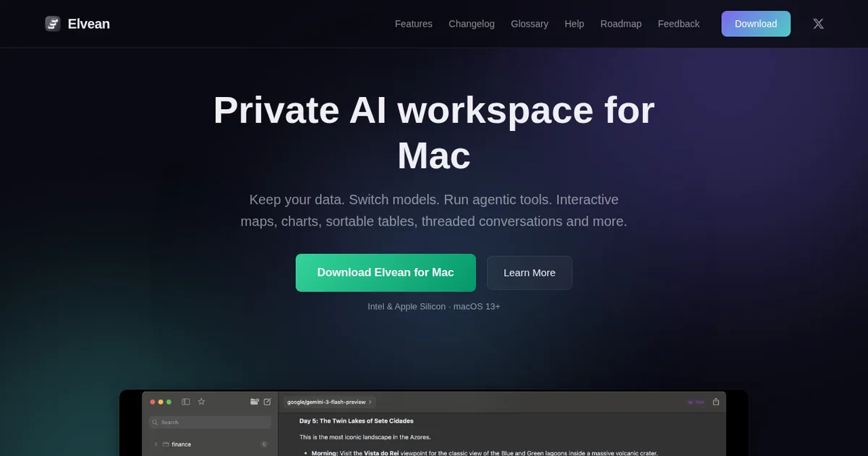Open the Help page

(x=574, y=24)
